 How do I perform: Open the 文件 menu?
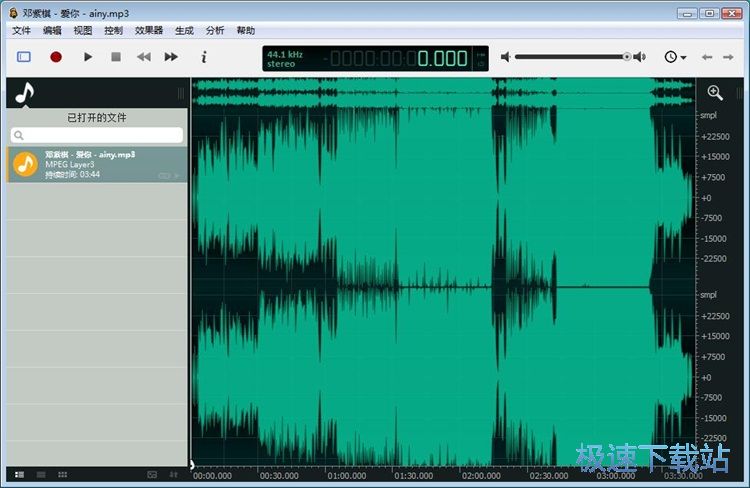21,31
